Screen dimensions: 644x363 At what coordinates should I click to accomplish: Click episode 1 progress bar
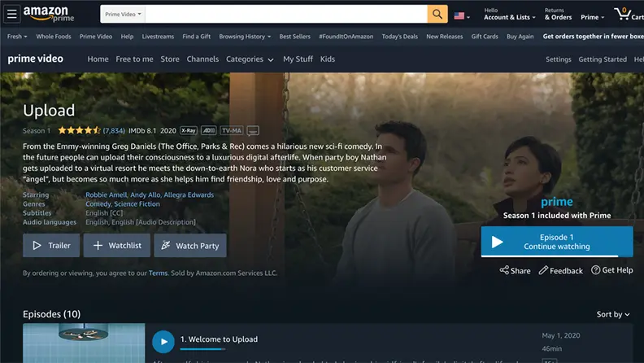202,349
